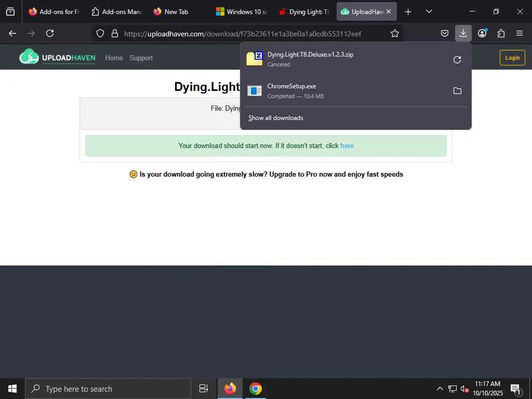
Task: Click the Login button
Action: 512,58
